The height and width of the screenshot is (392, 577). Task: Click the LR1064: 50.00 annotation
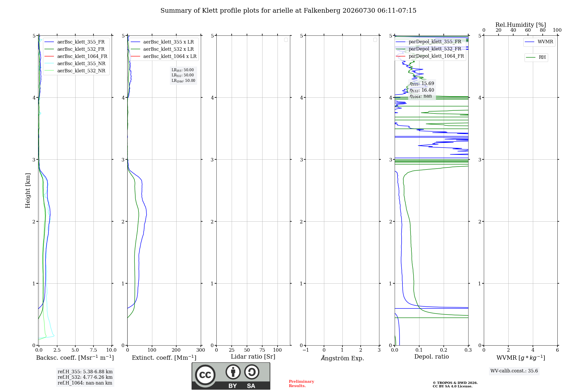point(183,81)
